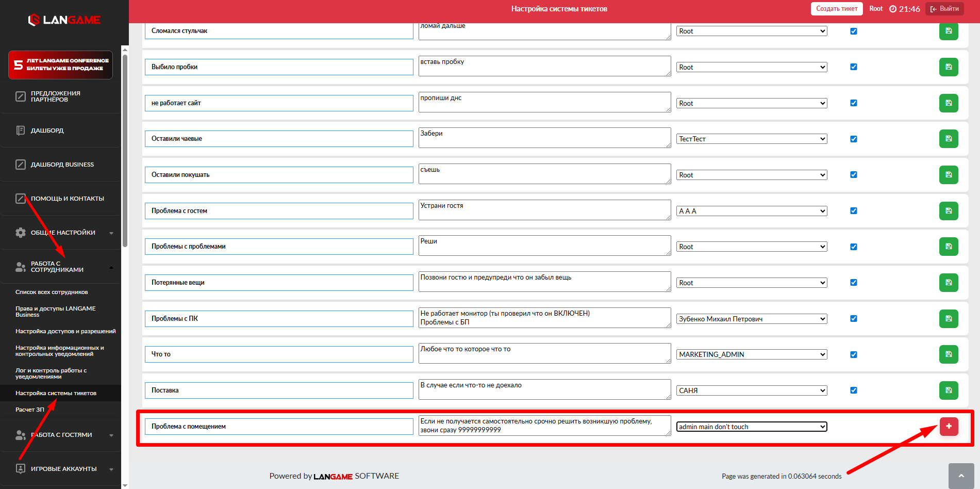980x489 pixels.
Task: Open the Зубенко Михаил Петрович dropdown
Action: [x=752, y=319]
